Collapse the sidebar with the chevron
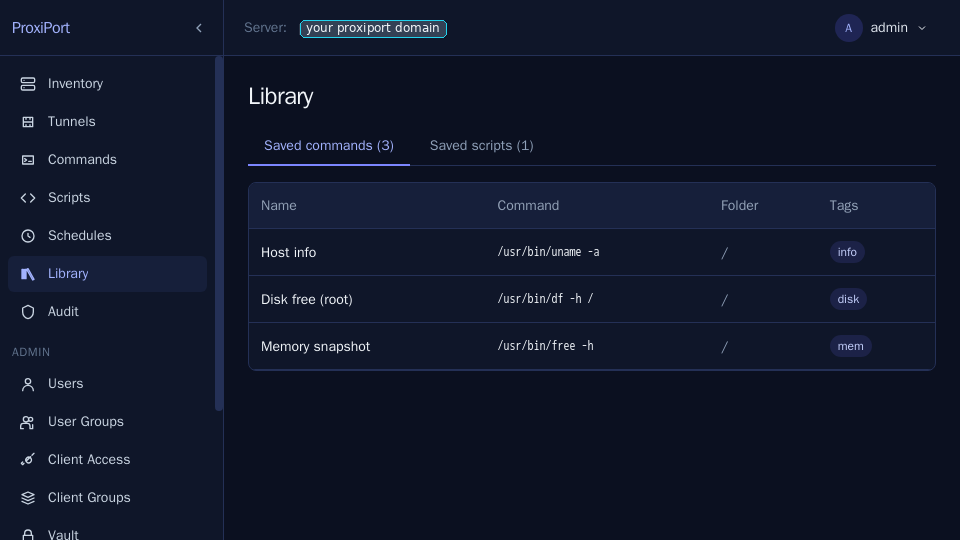Viewport: 960px width, 540px height. point(199,28)
